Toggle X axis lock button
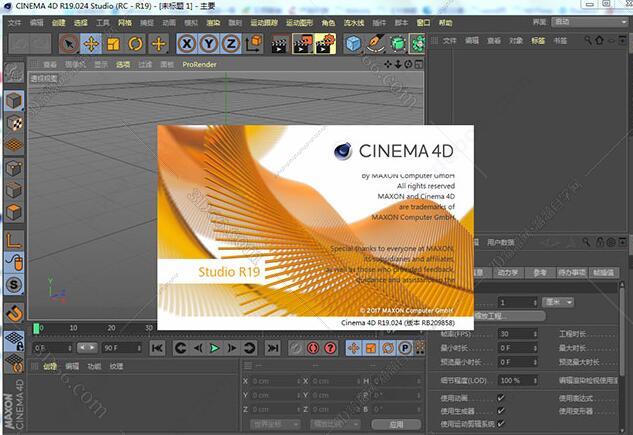Screen dimensions: 633x435 pos(187,44)
